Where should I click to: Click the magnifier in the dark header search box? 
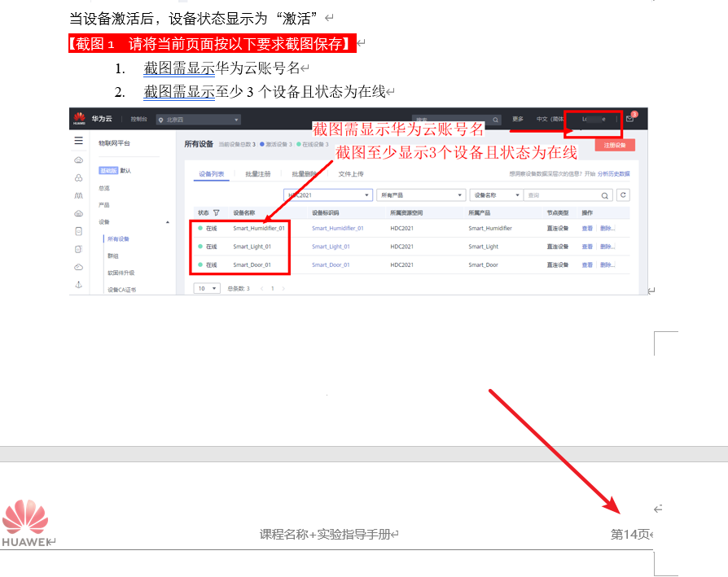click(x=495, y=120)
